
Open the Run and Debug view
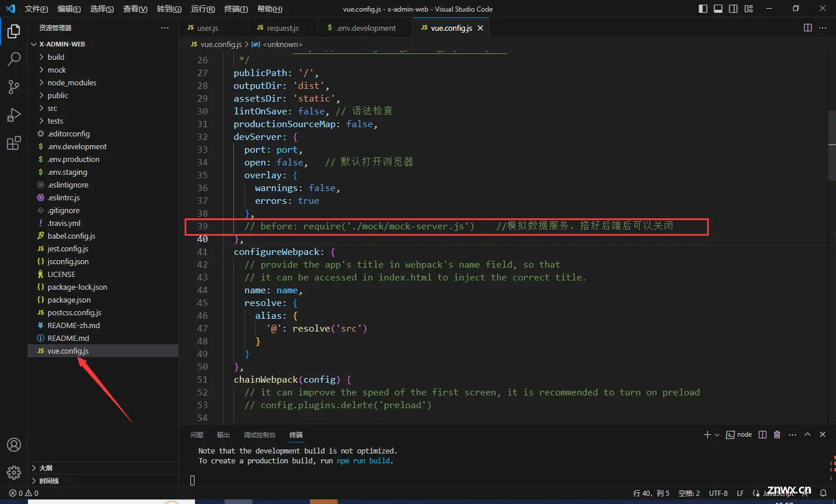click(x=14, y=115)
